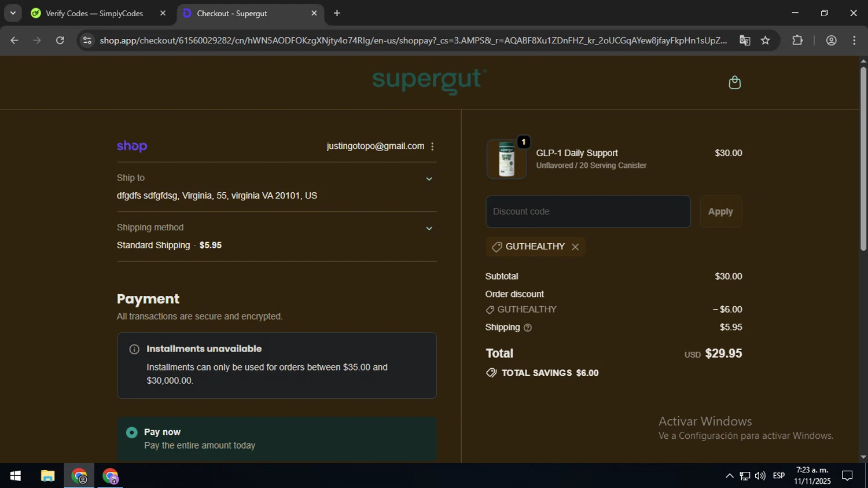Open the second Chrome taskbar icon

click(111, 476)
